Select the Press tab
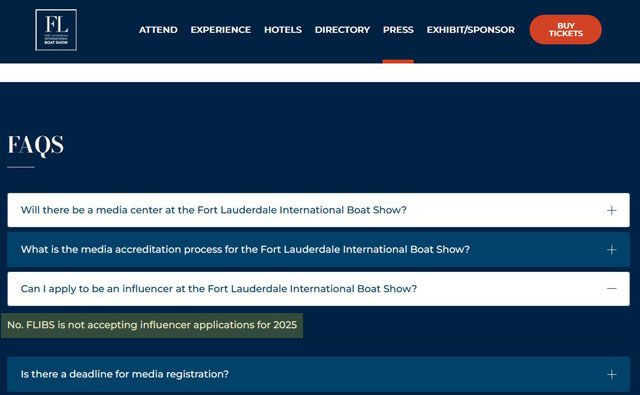The height and width of the screenshot is (395, 640). 398,30
